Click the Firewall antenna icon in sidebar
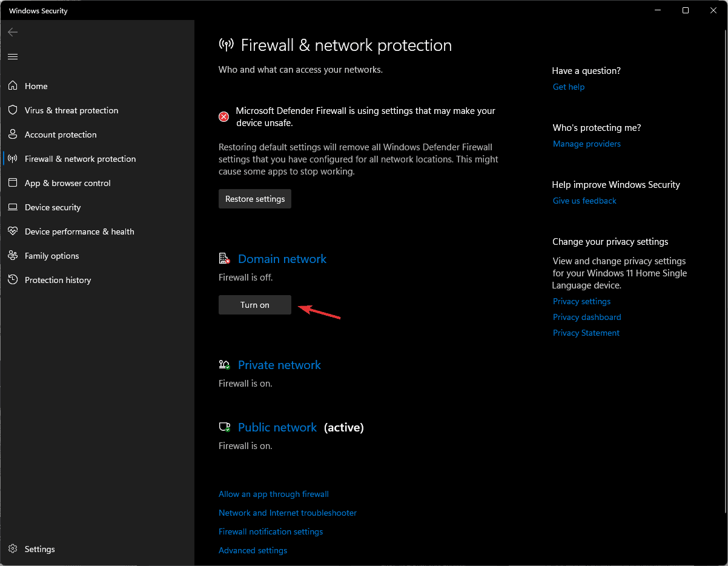This screenshot has height=566, width=728. [x=13, y=159]
